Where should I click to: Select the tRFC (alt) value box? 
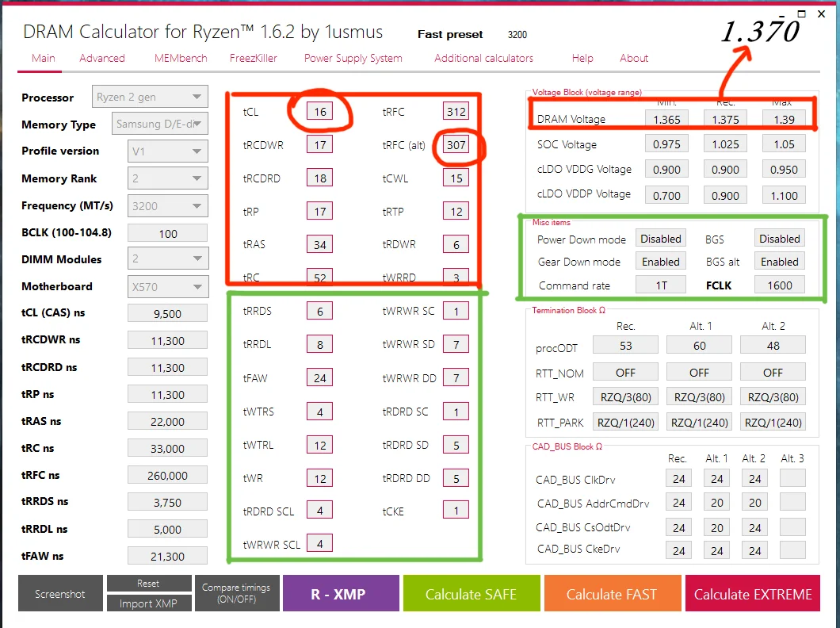456,144
